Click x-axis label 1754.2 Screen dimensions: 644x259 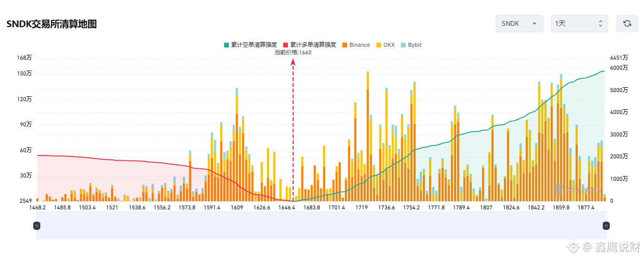(411, 207)
